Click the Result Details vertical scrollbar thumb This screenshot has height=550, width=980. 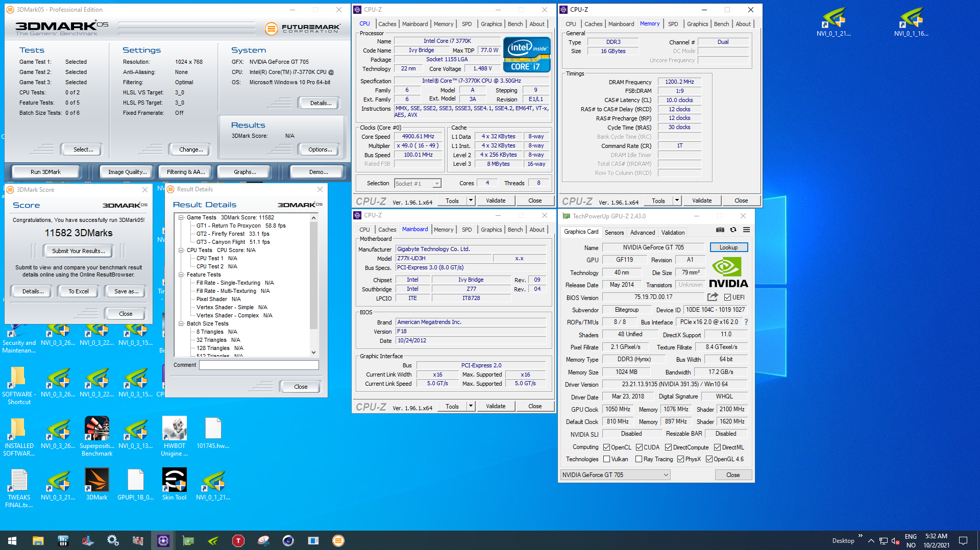pos(313,275)
